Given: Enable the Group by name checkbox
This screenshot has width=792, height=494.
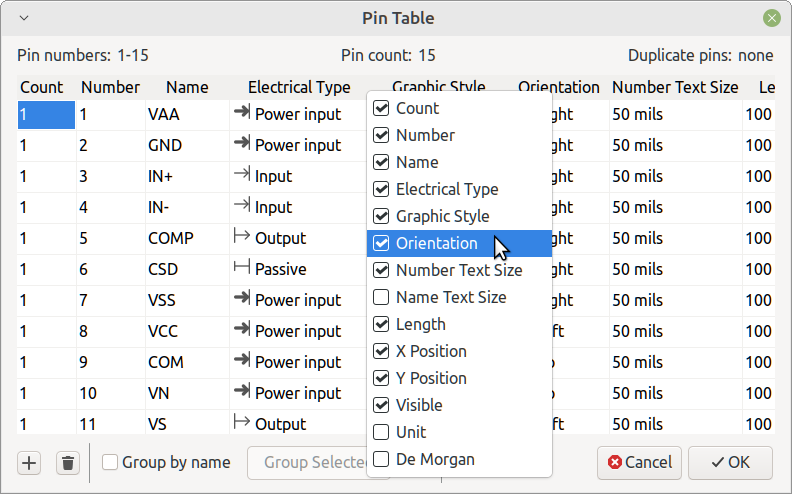Looking at the screenshot, I should [110, 462].
